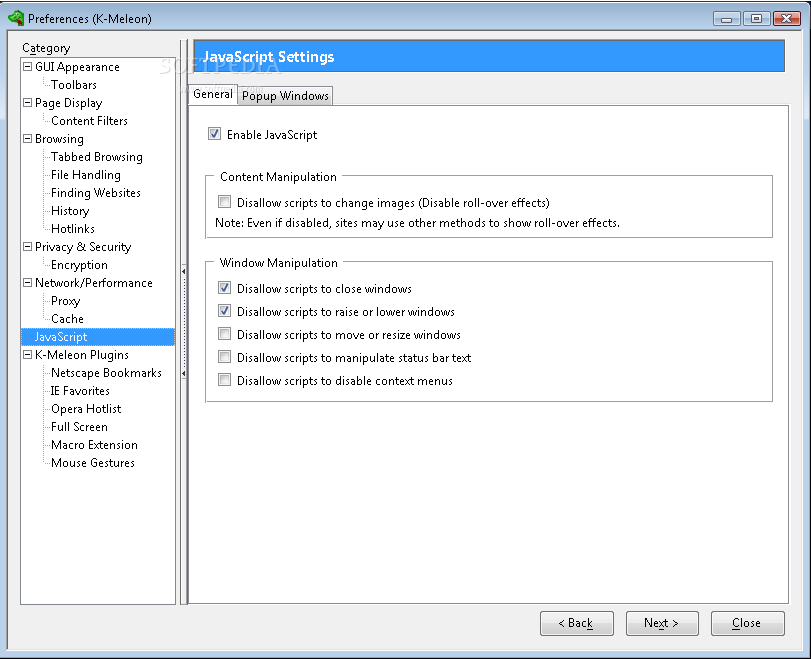Screen dimensions: 811x659
Task: Switch to the Popup Windows tab
Action: pyautogui.click(x=285, y=96)
